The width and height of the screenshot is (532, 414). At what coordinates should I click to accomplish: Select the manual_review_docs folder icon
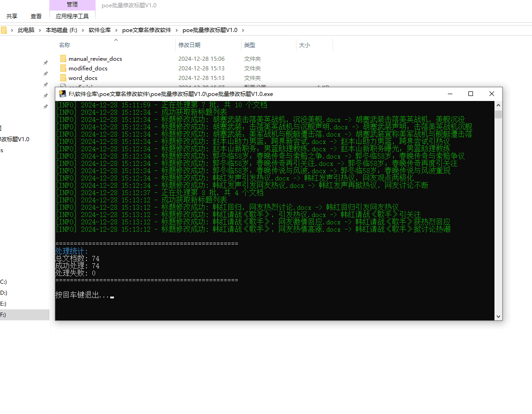pos(63,58)
